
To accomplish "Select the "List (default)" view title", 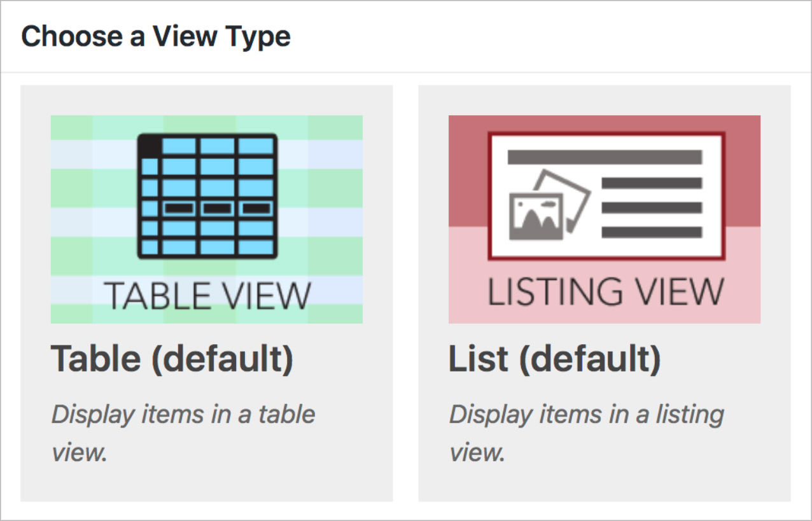I will point(554,359).
